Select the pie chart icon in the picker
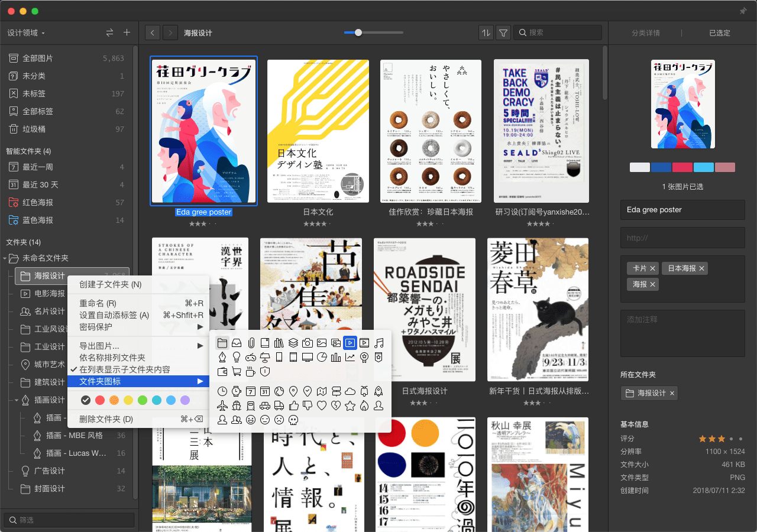757x532 pixels. [322, 357]
